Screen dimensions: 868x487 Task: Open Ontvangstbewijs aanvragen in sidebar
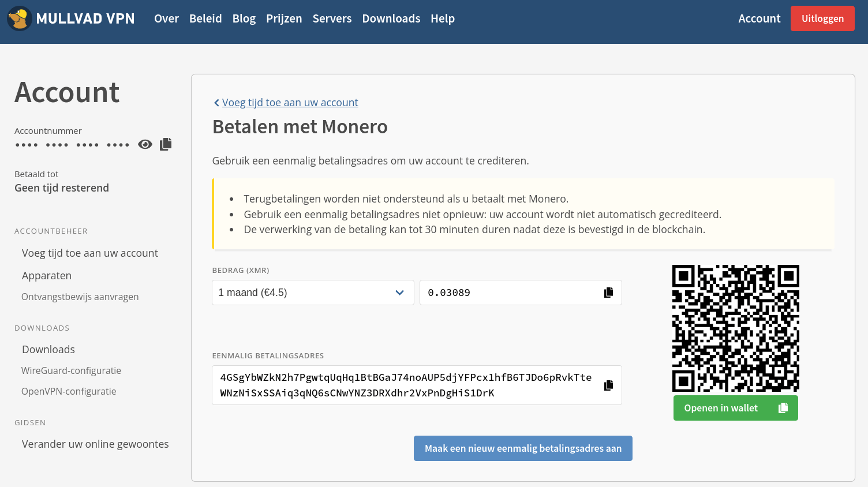pyautogui.click(x=80, y=297)
